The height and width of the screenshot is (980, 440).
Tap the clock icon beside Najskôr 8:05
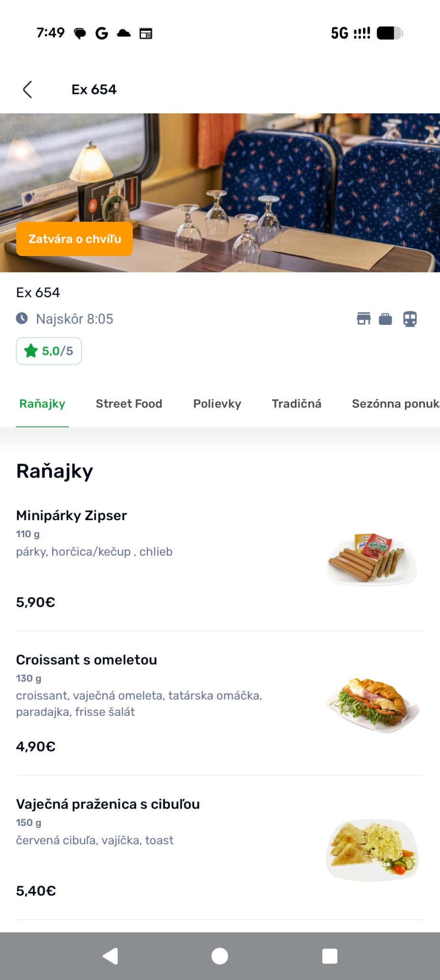22,319
